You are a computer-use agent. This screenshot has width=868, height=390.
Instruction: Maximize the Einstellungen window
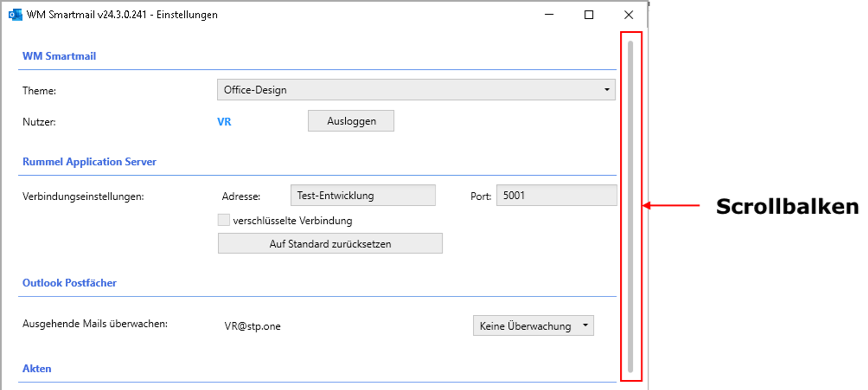pos(588,15)
